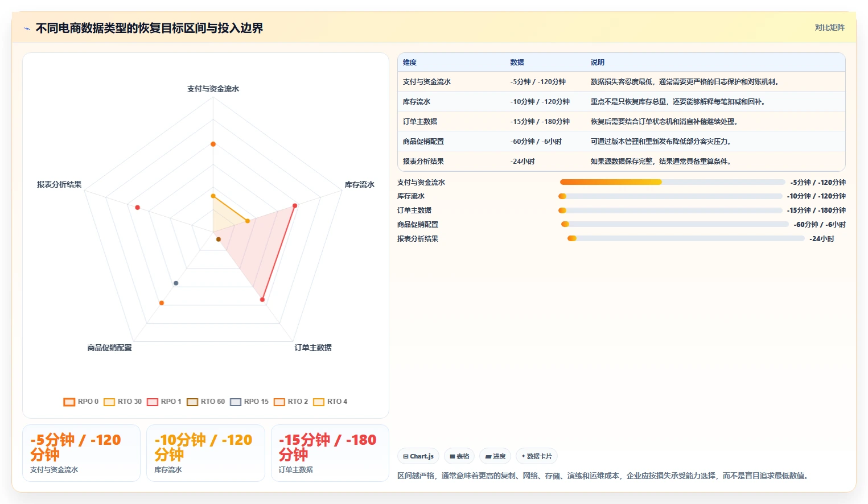Open the -5分钟 / -120分钟 data card
The width and height of the screenshot is (868, 504).
(x=81, y=453)
